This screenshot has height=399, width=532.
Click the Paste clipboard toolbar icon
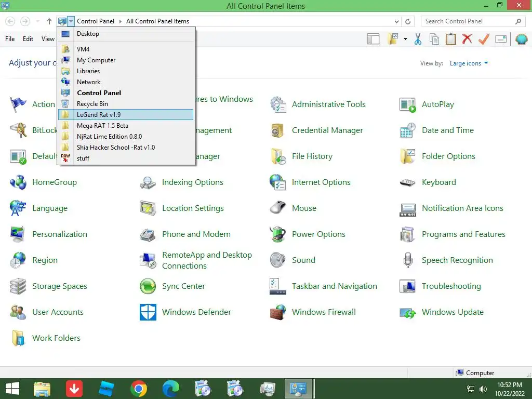point(450,39)
